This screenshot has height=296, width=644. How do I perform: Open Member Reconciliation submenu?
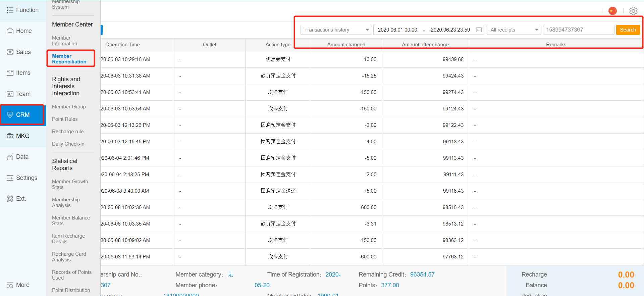[69, 59]
